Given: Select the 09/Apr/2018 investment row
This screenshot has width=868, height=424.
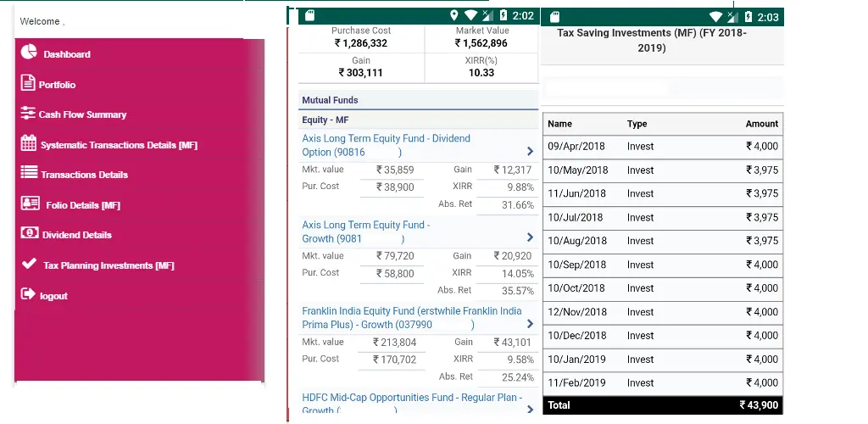Looking at the screenshot, I should [663, 147].
